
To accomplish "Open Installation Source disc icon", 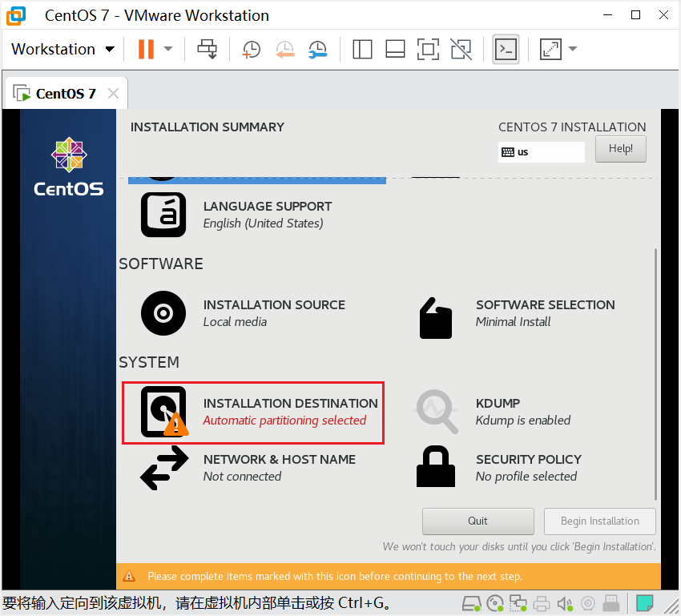I will pos(163,313).
